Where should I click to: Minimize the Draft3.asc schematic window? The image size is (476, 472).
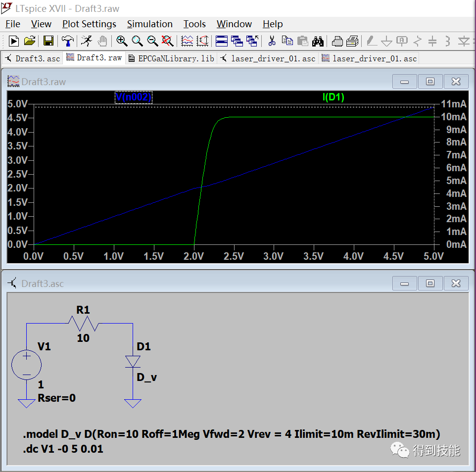coord(404,283)
